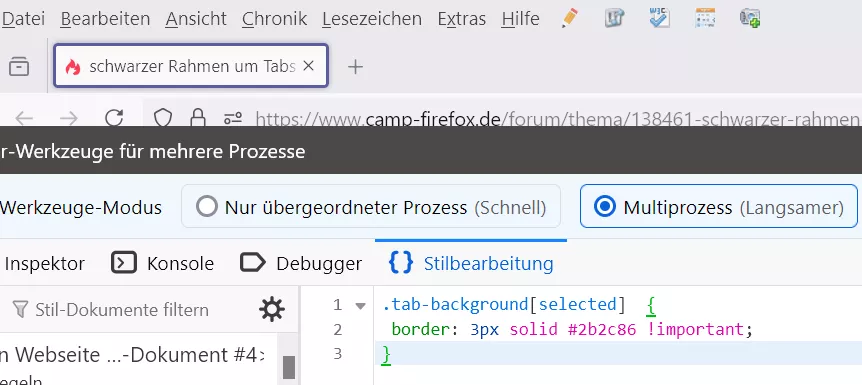Screen dimensions: 862x385
Task: Select the Multiprozess radio option
Action: click(x=719, y=206)
